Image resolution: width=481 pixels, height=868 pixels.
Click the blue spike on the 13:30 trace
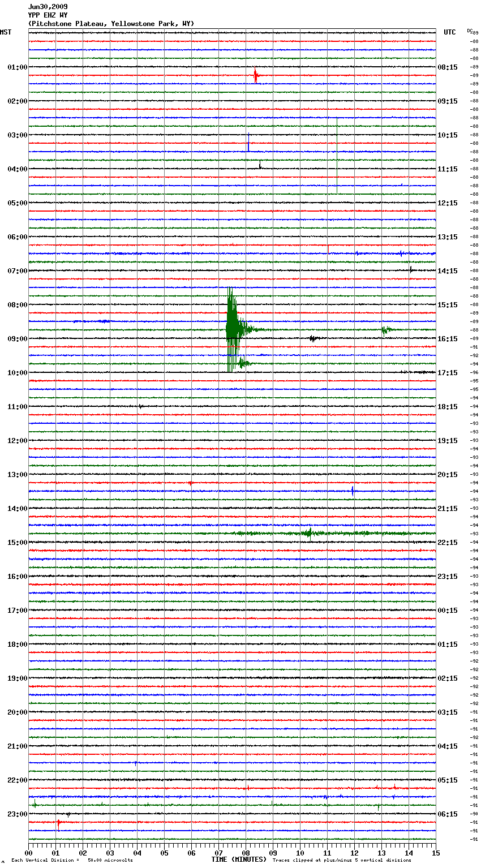click(353, 491)
